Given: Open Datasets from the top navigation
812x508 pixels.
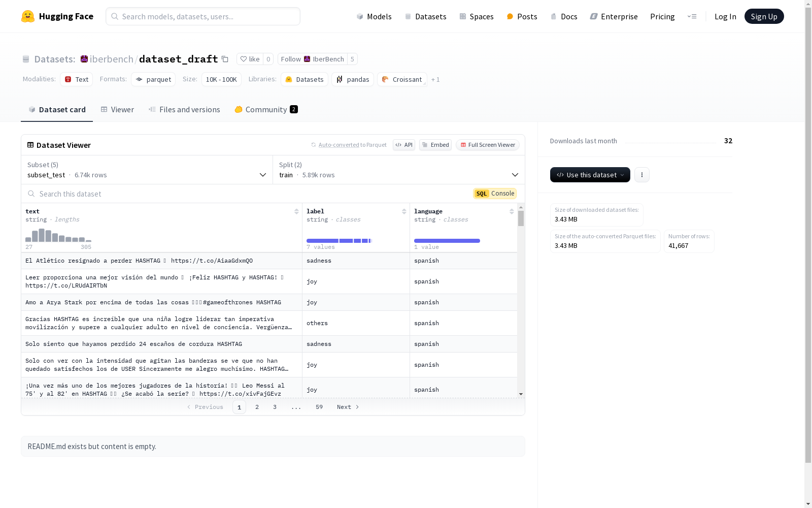Looking at the screenshot, I should [425, 16].
